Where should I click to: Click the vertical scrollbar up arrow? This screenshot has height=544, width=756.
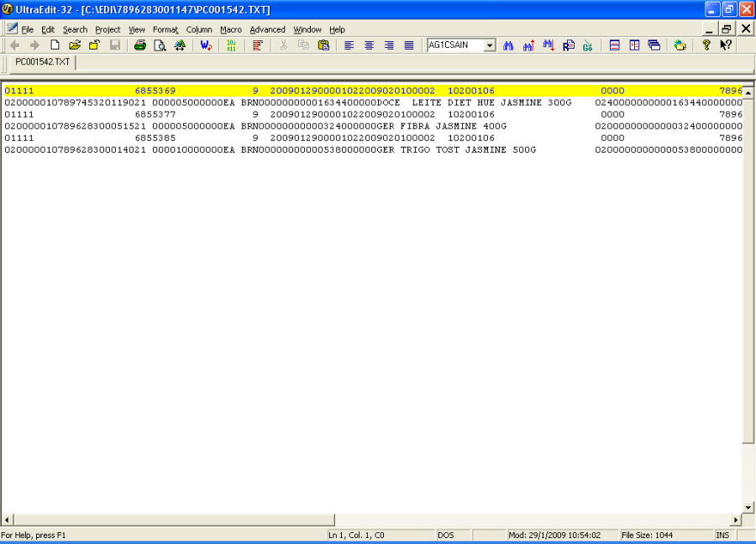(748, 92)
